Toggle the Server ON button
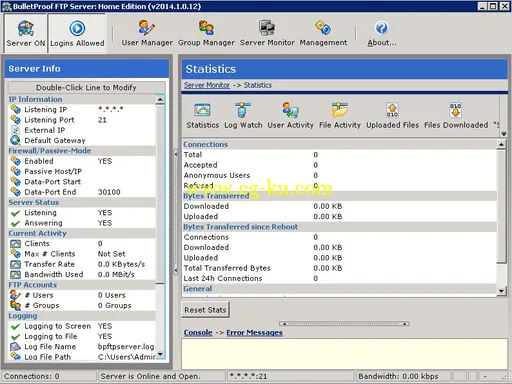The width and height of the screenshot is (512, 384). click(25, 33)
